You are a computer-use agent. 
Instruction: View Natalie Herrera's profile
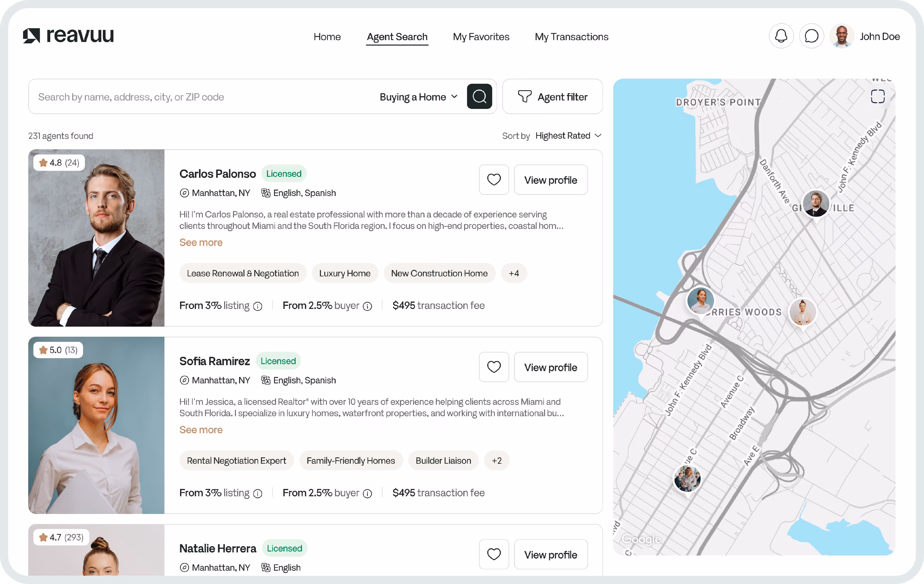pos(551,555)
